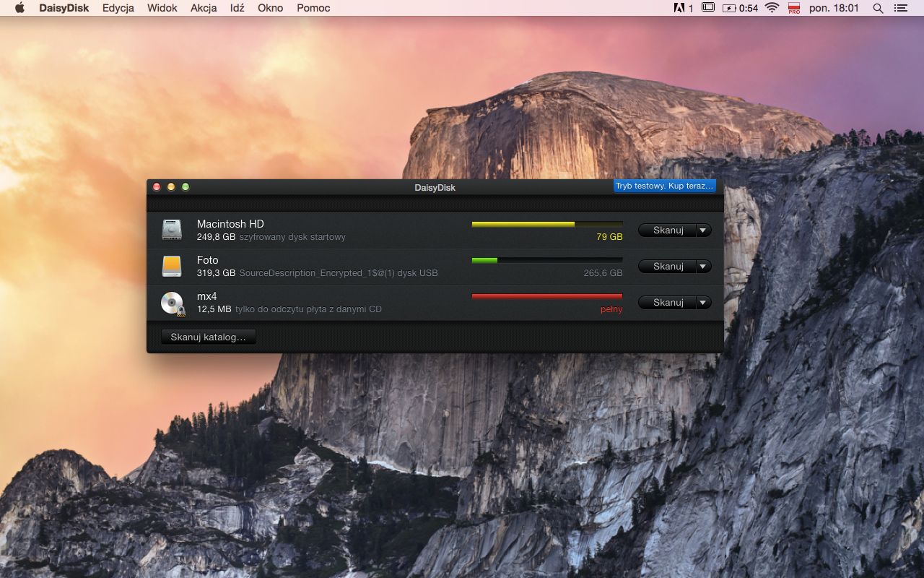Open Notification Center list icon
924x578 pixels.
900,8
